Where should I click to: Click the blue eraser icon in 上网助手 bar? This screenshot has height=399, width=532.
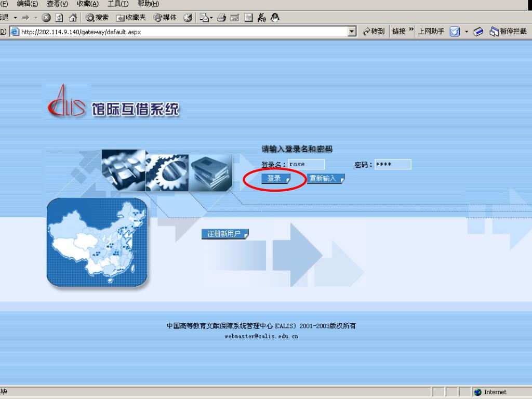[478, 32]
